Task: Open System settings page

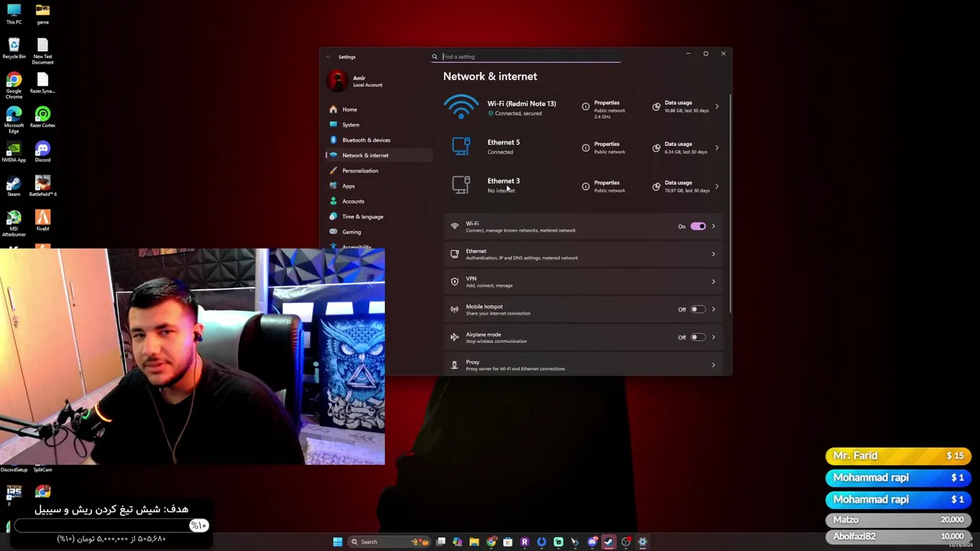Action: tap(380, 125)
